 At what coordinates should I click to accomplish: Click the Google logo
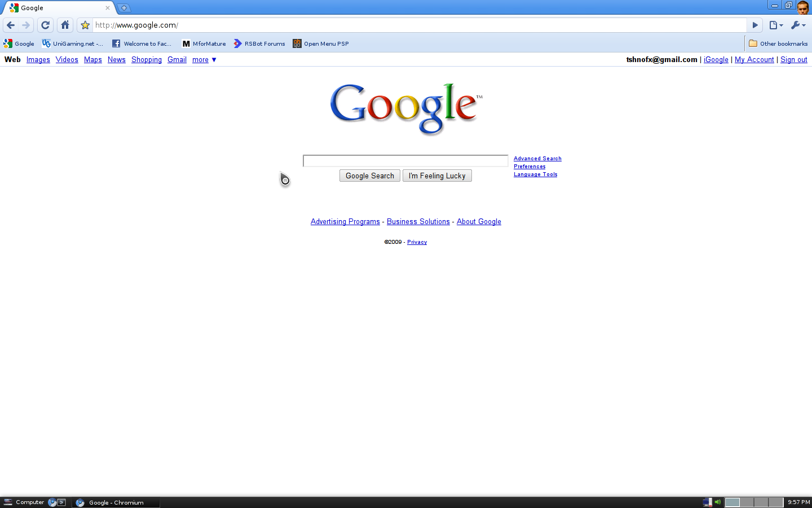(406, 108)
